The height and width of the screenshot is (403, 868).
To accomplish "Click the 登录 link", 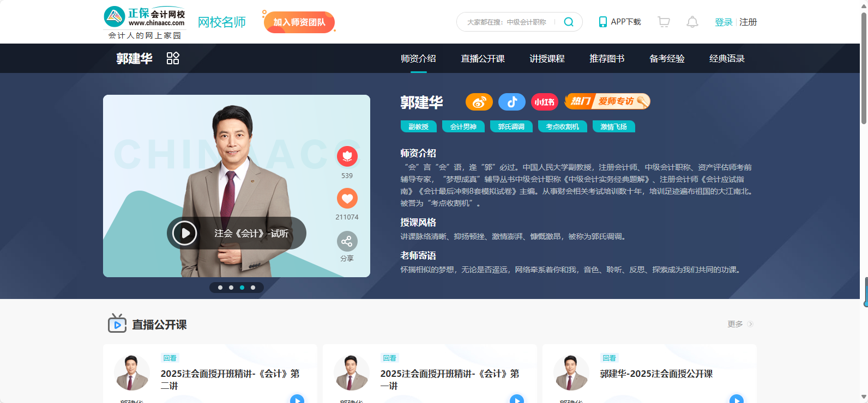I will pos(724,22).
